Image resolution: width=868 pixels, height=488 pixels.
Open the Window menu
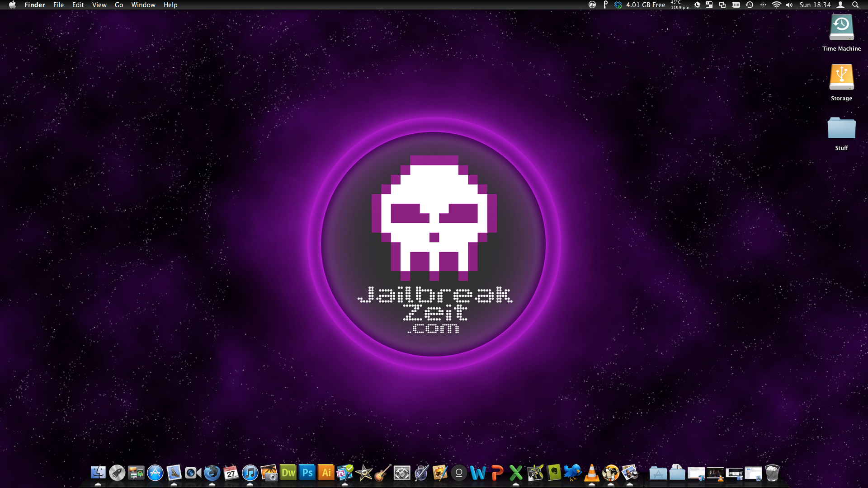(143, 5)
